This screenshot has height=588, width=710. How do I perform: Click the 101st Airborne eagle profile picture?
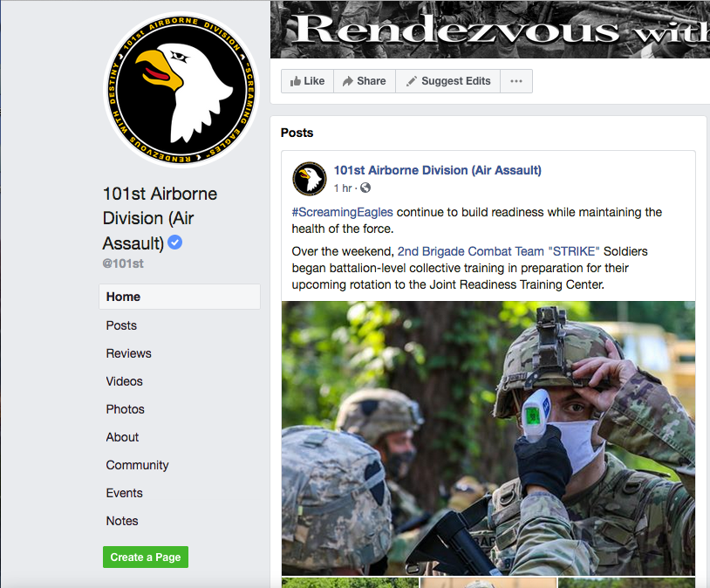pos(181,90)
